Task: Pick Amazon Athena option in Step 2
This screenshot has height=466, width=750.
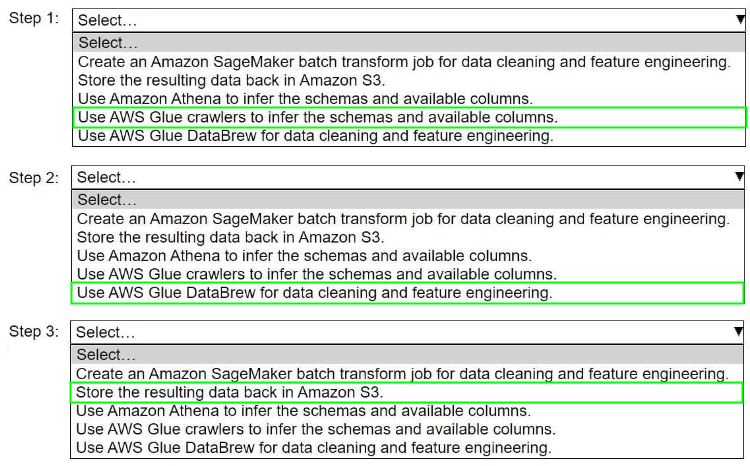Action: click(x=304, y=255)
